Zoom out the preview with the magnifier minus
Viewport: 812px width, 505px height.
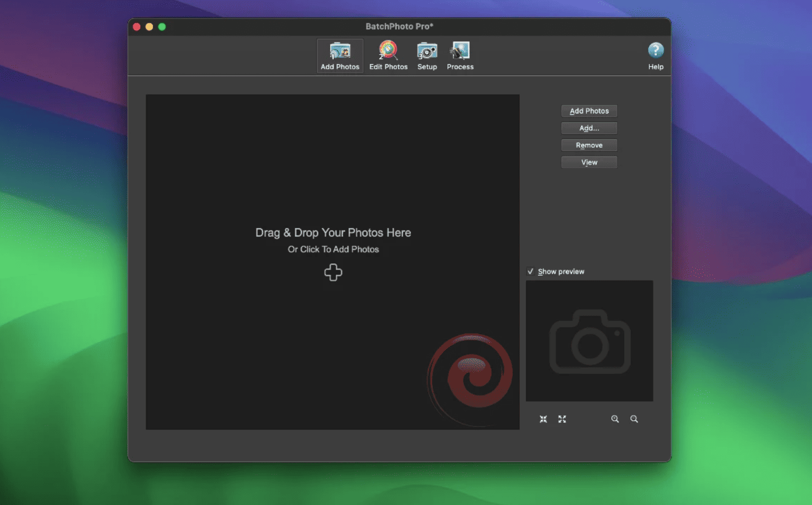[x=634, y=419]
